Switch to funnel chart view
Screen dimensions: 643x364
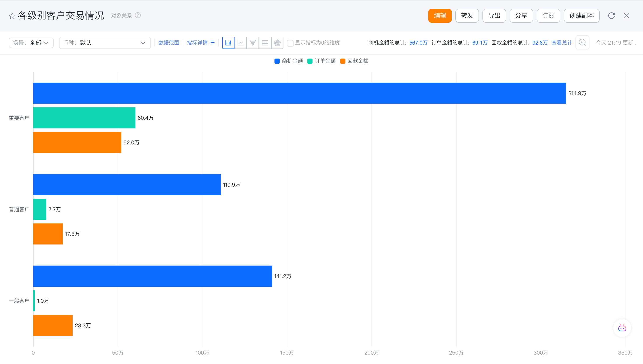(x=253, y=43)
